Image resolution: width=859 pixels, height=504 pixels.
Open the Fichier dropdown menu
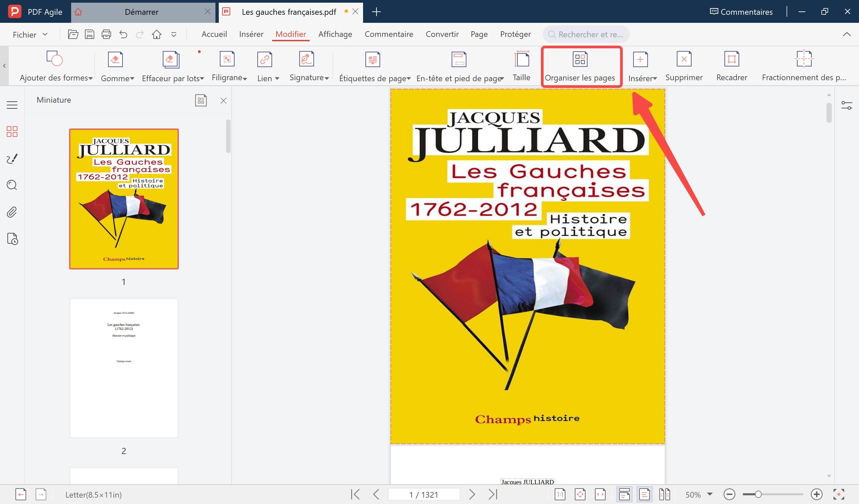pyautogui.click(x=30, y=35)
